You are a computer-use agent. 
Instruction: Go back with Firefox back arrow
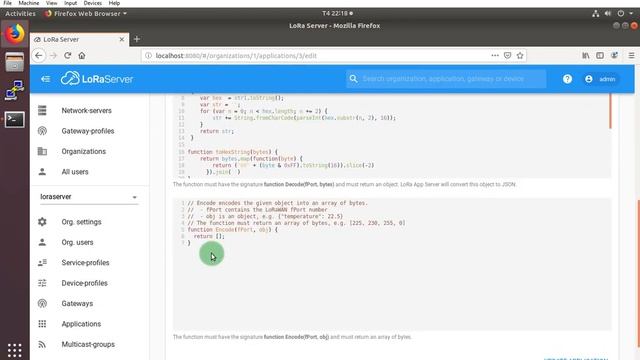39,56
